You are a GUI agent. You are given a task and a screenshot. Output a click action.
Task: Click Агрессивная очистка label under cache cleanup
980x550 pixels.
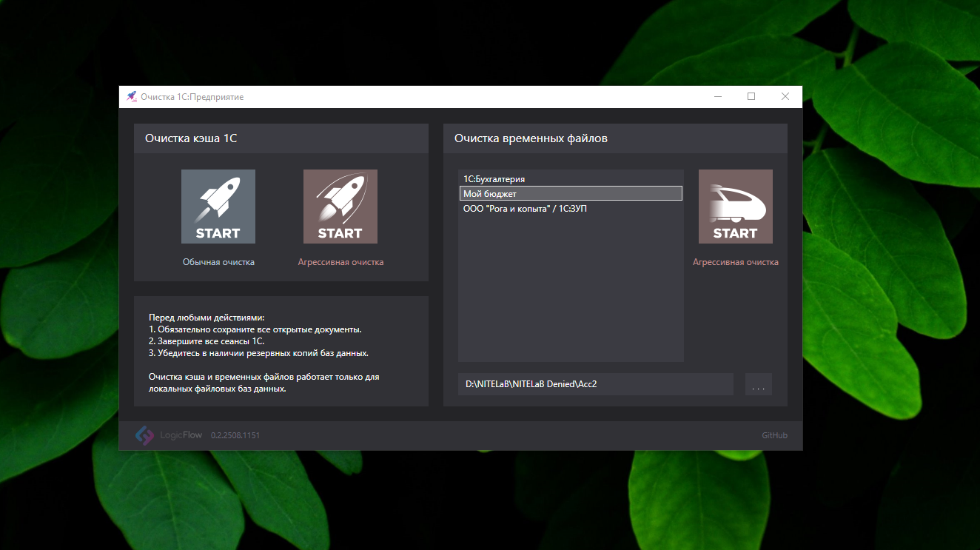[340, 262]
